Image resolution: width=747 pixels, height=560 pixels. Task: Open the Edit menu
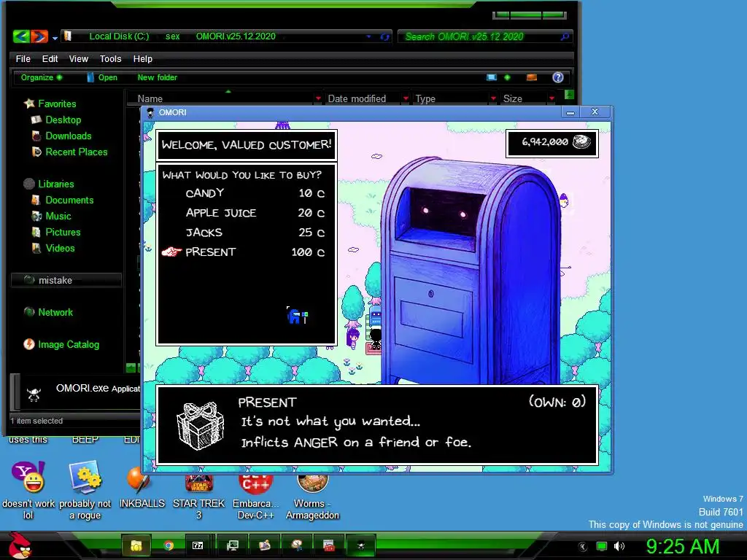click(50, 58)
